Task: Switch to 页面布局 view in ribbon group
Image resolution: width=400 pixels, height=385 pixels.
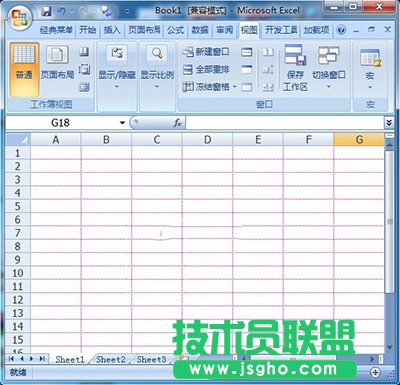Action: tap(57, 63)
